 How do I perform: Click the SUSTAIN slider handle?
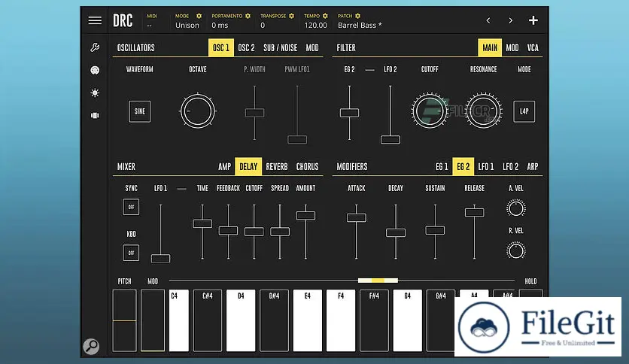(x=435, y=230)
